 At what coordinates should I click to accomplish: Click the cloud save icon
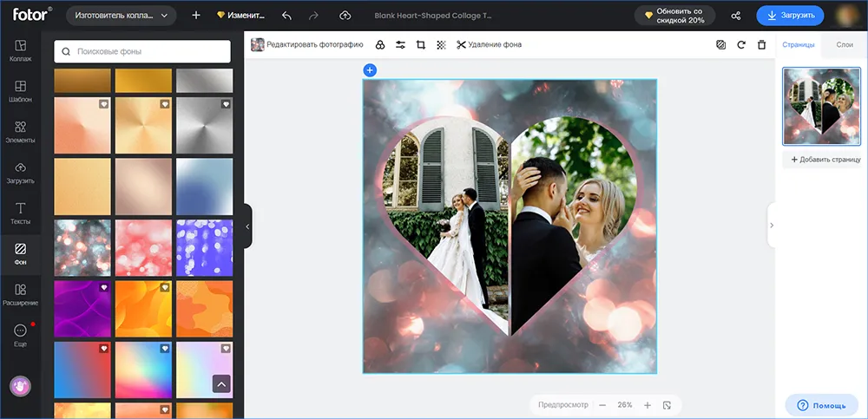click(x=345, y=16)
